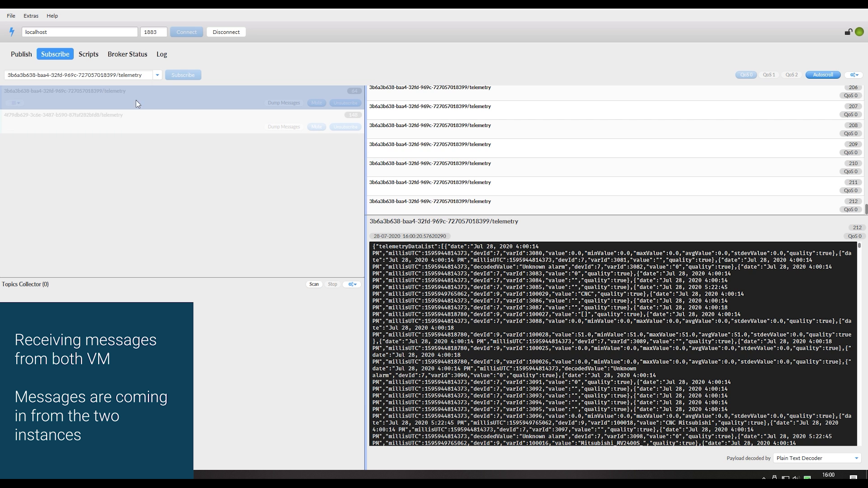Open the Log tab
The image size is (868, 488).
[x=162, y=54]
